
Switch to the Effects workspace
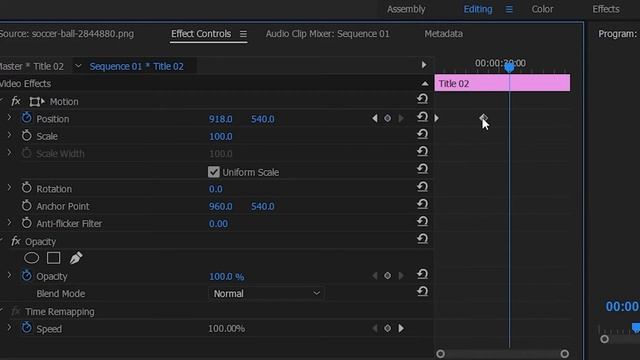[x=606, y=9]
